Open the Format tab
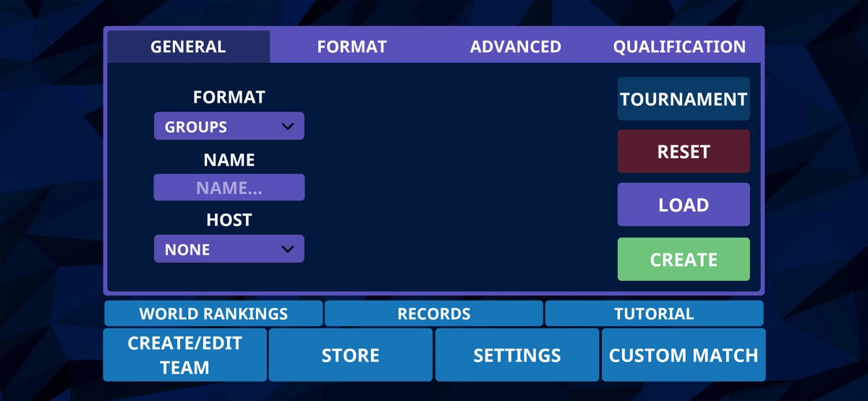The image size is (868, 401). tap(352, 47)
